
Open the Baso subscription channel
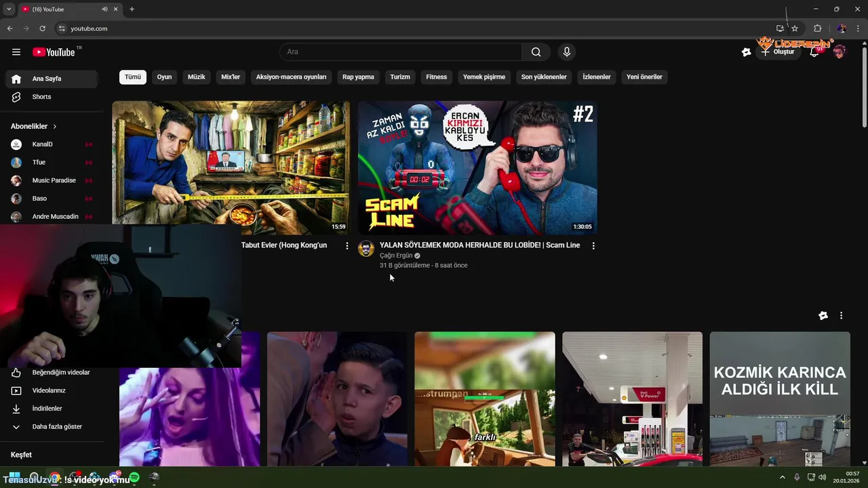[52, 199]
